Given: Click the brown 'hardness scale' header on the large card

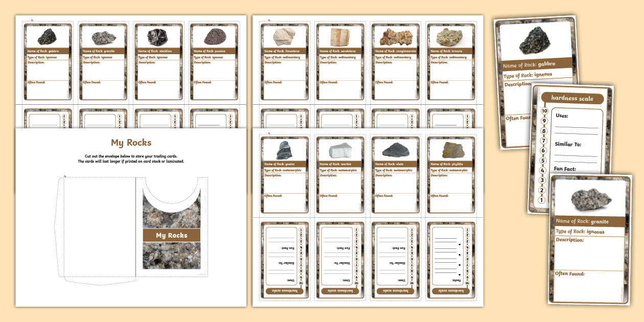Looking at the screenshot, I should tap(571, 98).
